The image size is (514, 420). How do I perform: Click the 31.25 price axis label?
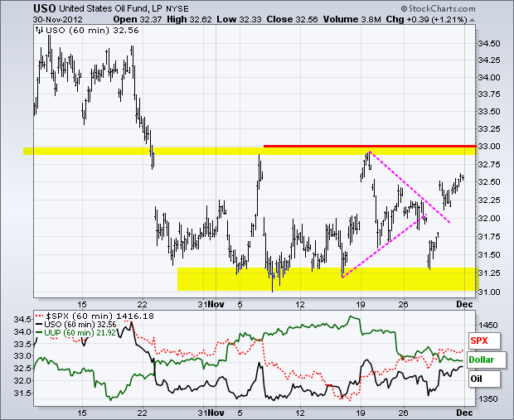point(489,273)
